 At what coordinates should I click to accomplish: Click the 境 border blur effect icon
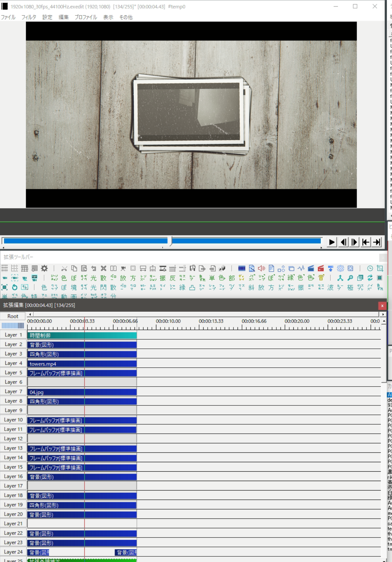pyautogui.click(x=74, y=287)
